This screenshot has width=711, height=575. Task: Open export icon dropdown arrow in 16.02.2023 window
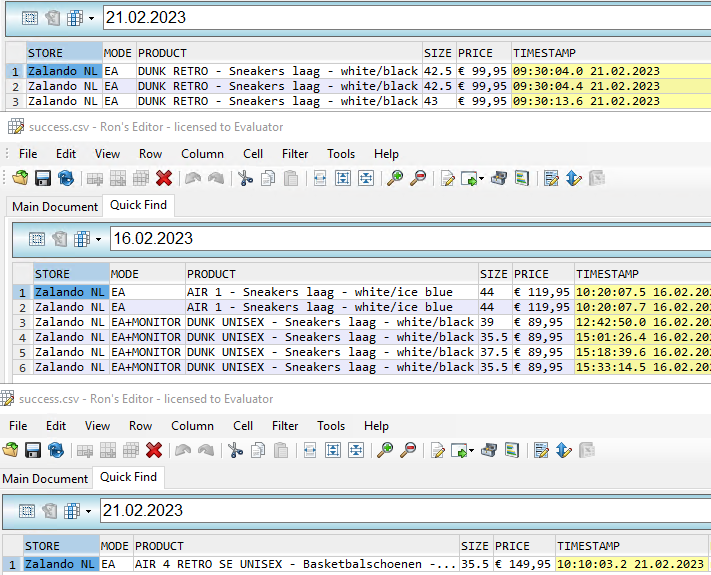(x=482, y=178)
